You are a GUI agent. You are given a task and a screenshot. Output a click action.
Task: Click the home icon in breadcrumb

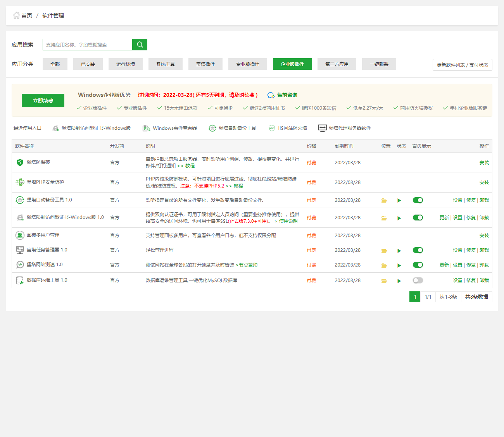point(16,15)
